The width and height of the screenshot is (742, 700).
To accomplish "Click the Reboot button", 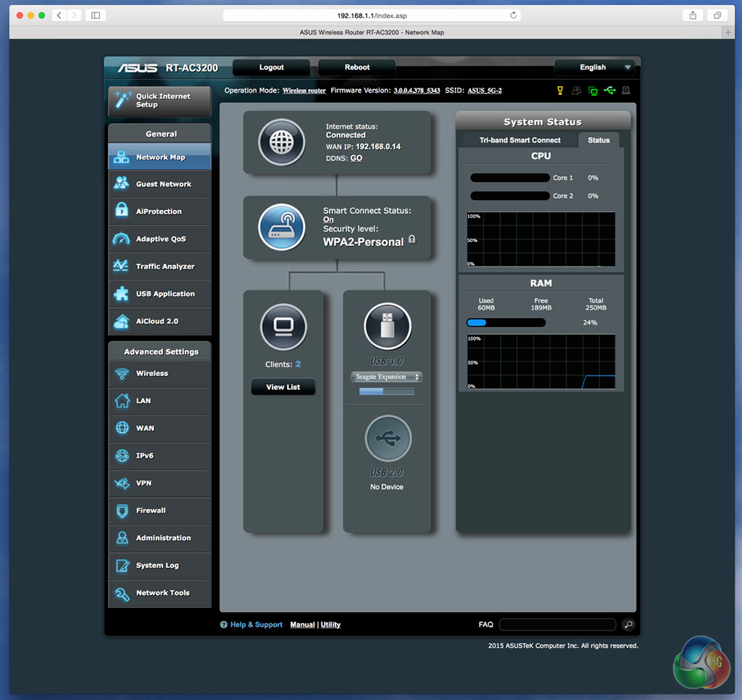I will pos(357,67).
